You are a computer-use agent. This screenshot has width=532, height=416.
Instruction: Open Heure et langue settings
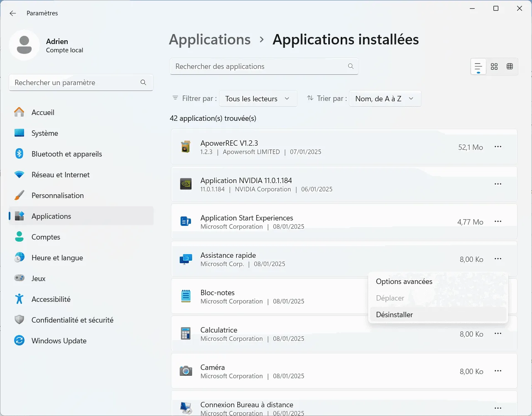[x=81, y=257]
